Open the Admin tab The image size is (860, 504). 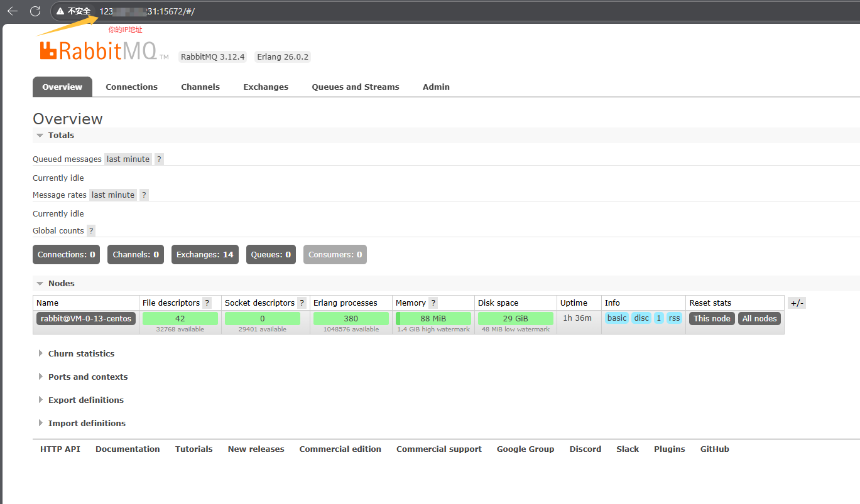pyautogui.click(x=436, y=87)
